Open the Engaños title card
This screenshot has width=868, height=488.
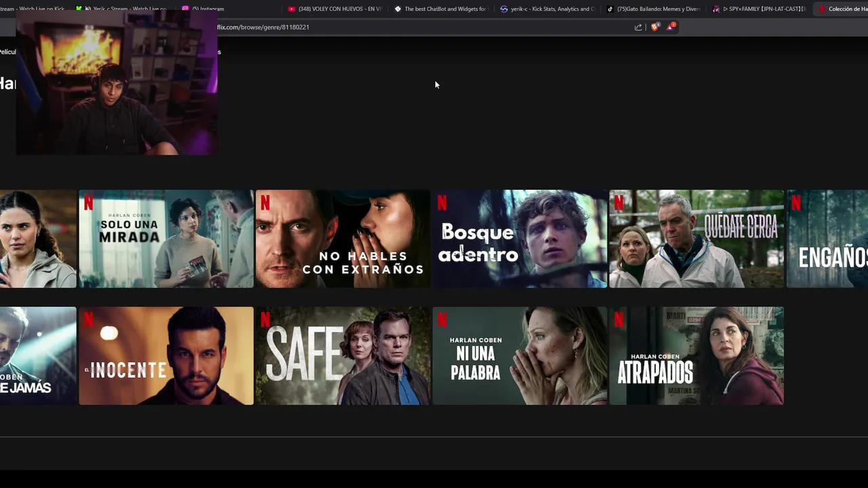(x=827, y=239)
